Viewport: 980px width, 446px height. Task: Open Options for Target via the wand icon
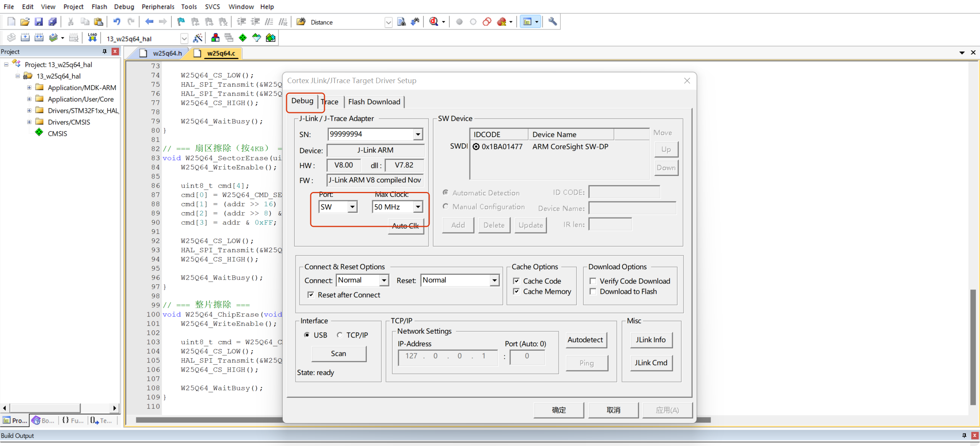pos(198,38)
